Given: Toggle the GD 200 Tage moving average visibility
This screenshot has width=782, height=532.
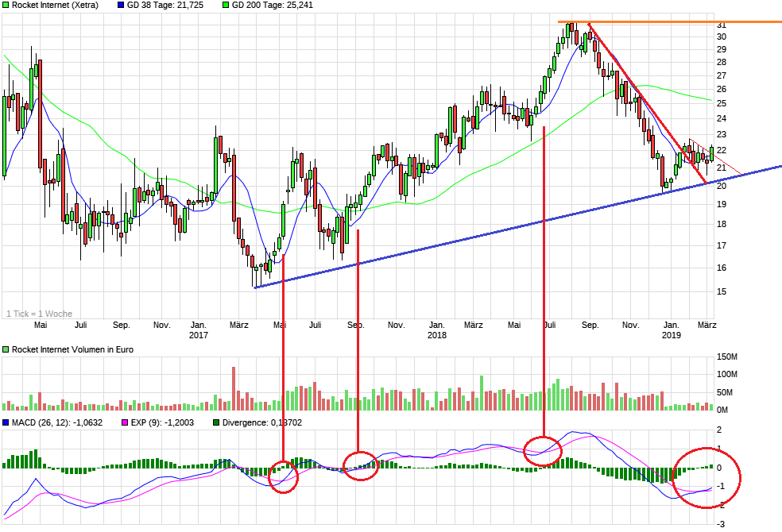Looking at the screenshot, I should click(x=224, y=6).
